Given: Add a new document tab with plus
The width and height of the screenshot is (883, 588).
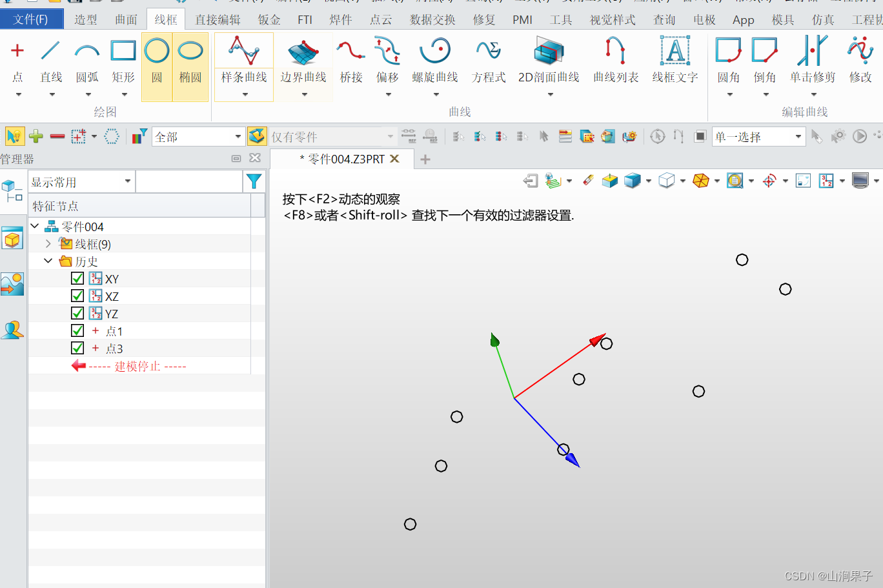Looking at the screenshot, I should click(425, 159).
